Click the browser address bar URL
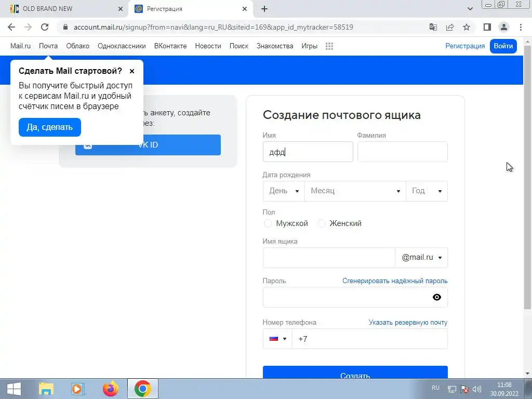This screenshot has height=399, width=532. coord(214,27)
